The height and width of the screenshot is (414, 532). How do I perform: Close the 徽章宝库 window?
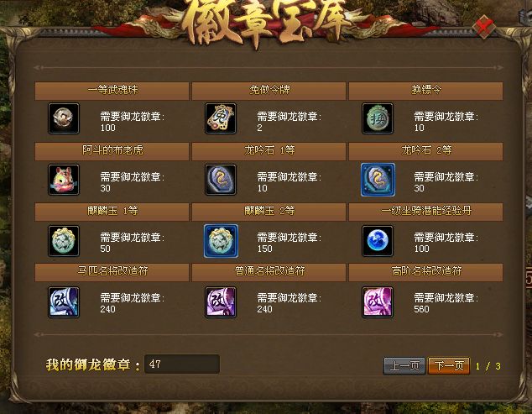pyautogui.click(x=484, y=26)
